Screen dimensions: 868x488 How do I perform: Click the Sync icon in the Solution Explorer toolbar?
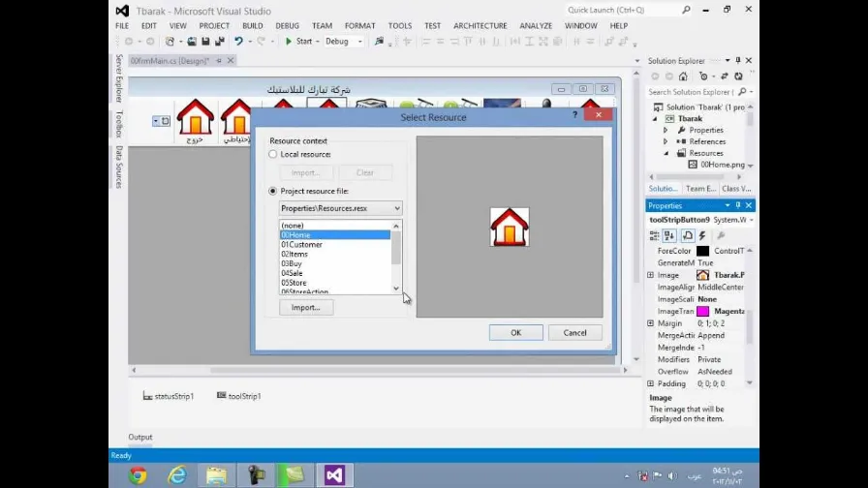point(724,76)
